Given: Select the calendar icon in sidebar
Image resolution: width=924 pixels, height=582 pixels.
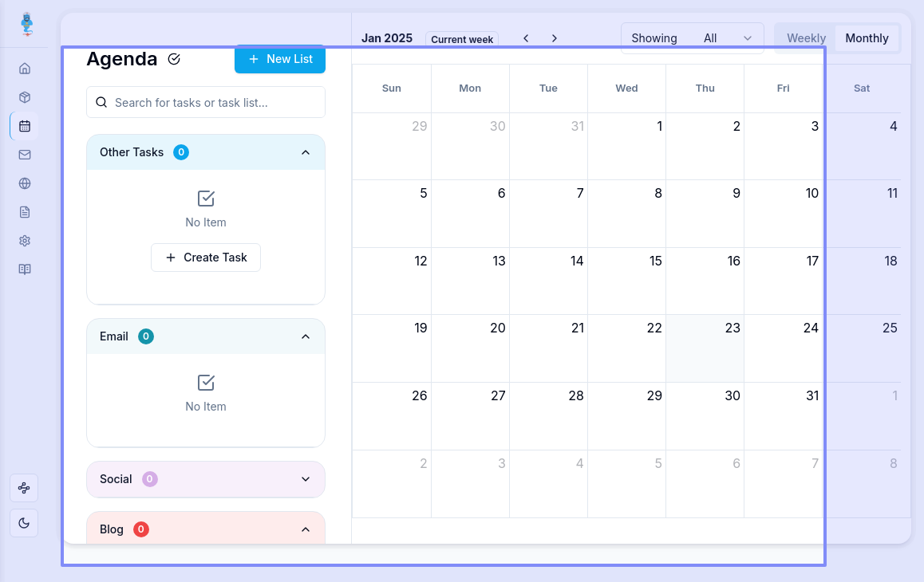Looking at the screenshot, I should click(x=25, y=126).
